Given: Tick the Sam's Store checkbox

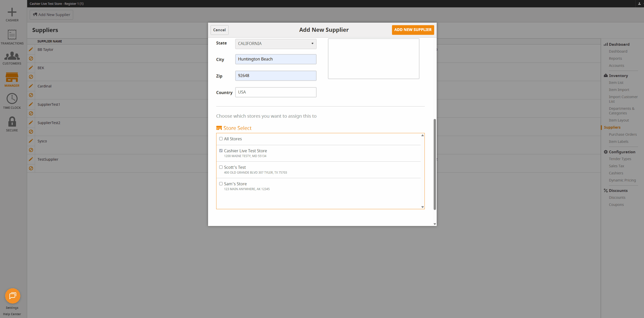Looking at the screenshot, I should tap(221, 184).
